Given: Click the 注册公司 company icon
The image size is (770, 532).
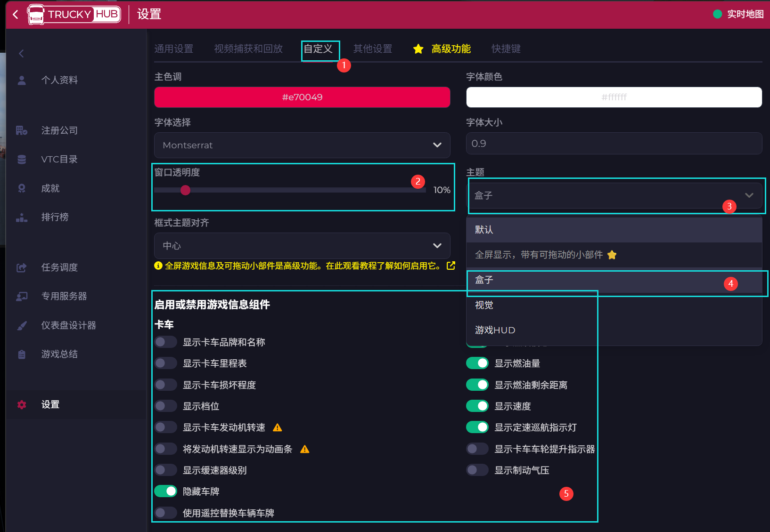Looking at the screenshot, I should [x=22, y=130].
